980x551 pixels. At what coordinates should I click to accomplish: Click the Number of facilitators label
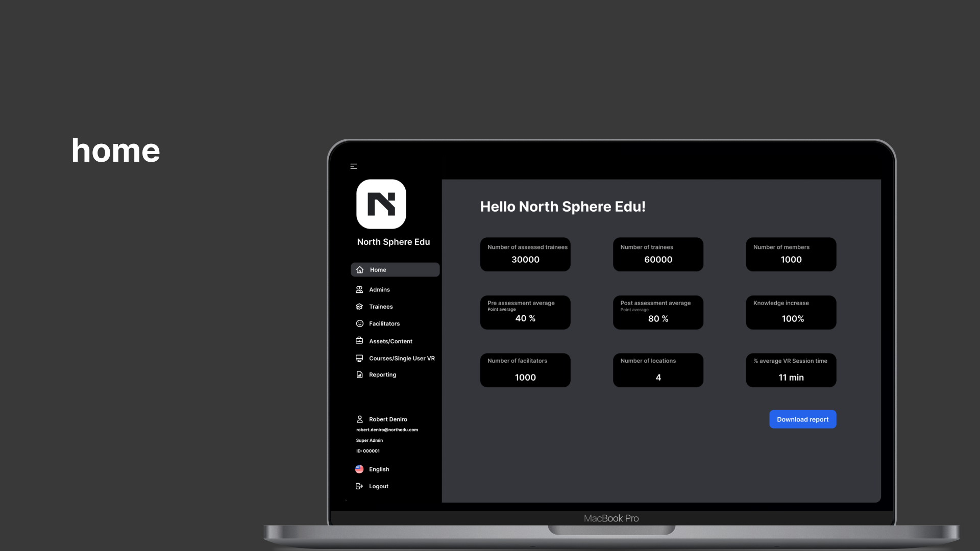pyautogui.click(x=517, y=361)
